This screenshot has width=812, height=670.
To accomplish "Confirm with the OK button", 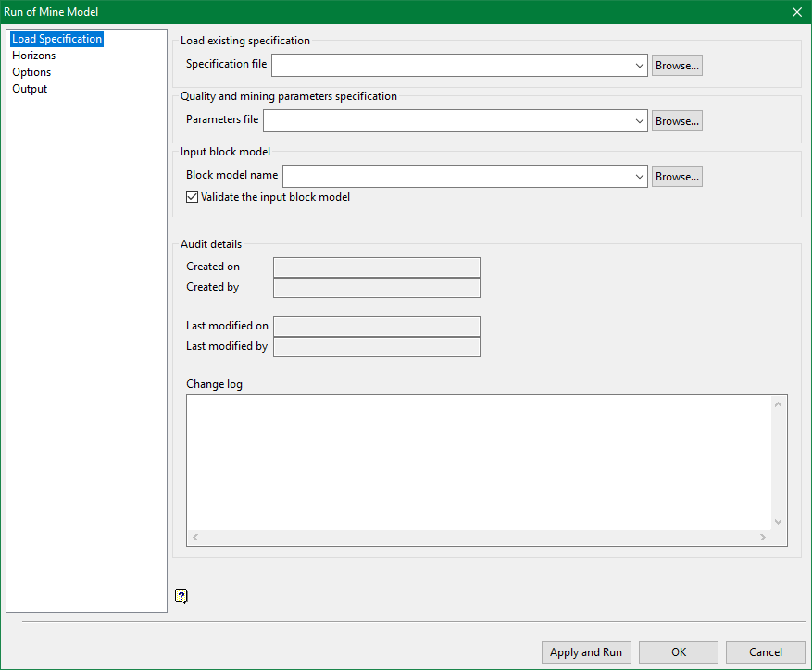I will [679, 652].
